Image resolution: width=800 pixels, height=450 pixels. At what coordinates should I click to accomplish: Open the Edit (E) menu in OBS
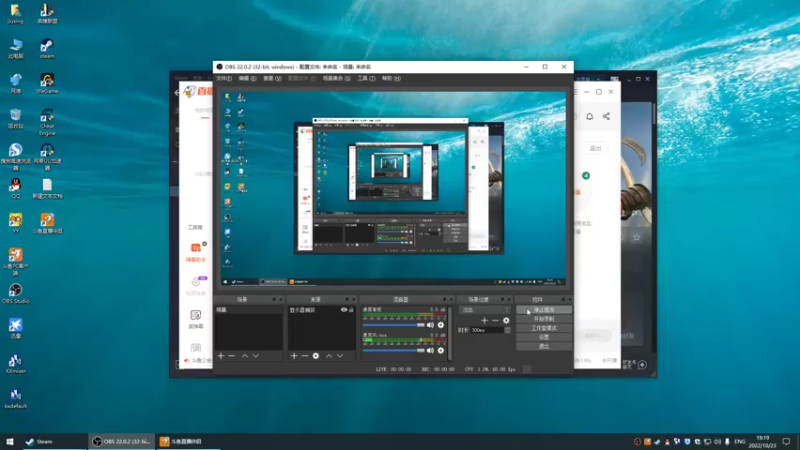[x=247, y=79]
